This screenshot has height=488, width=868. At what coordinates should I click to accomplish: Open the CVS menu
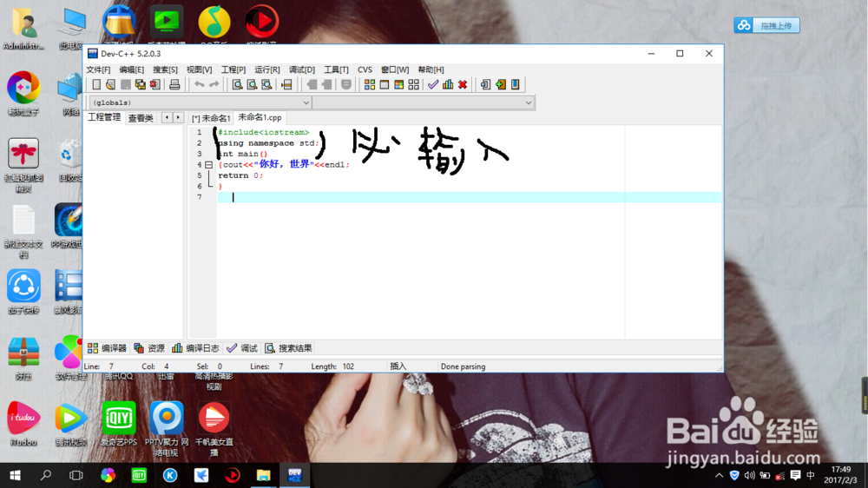[x=365, y=69]
